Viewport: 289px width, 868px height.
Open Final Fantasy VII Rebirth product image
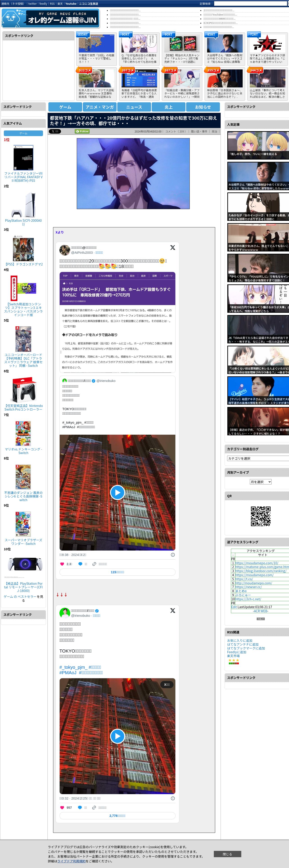(x=23, y=158)
